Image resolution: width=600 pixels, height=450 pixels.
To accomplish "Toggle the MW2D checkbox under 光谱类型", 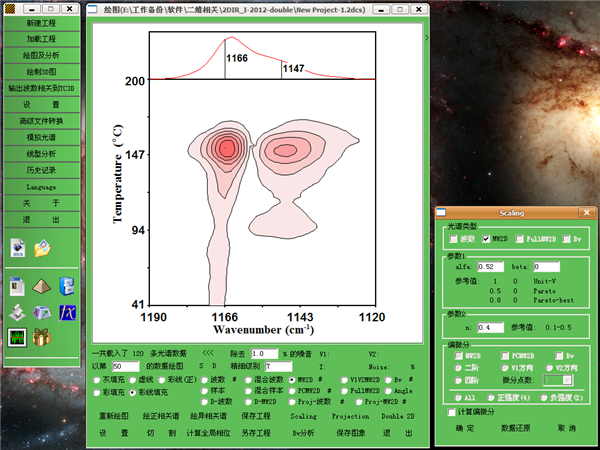I will click(486, 239).
